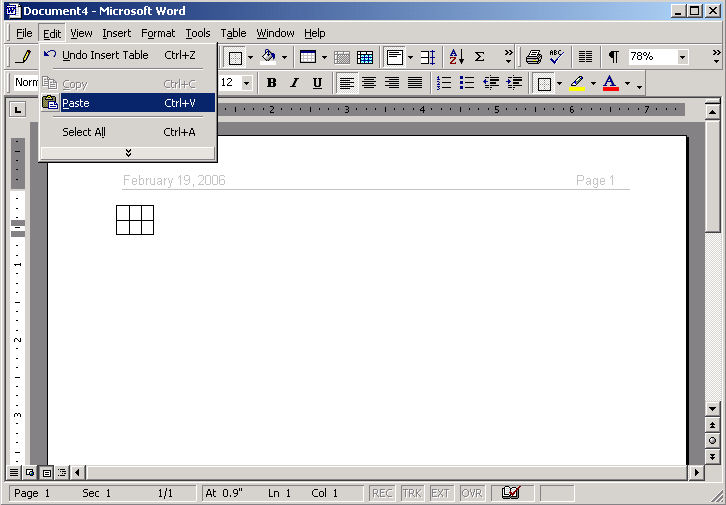726x505 pixels.
Task: Click the AutoSum sigma icon
Action: (x=480, y=57)
